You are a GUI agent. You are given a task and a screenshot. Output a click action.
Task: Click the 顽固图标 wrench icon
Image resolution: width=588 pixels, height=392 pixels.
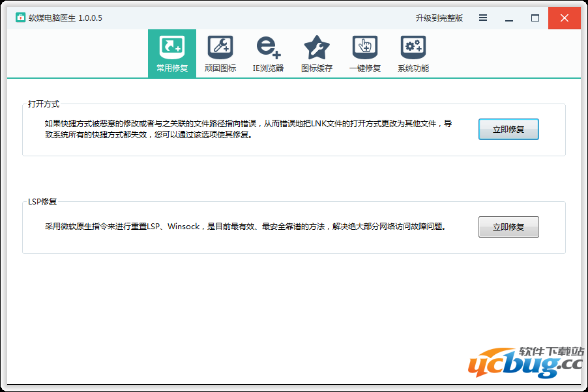[x=220, y=47]
